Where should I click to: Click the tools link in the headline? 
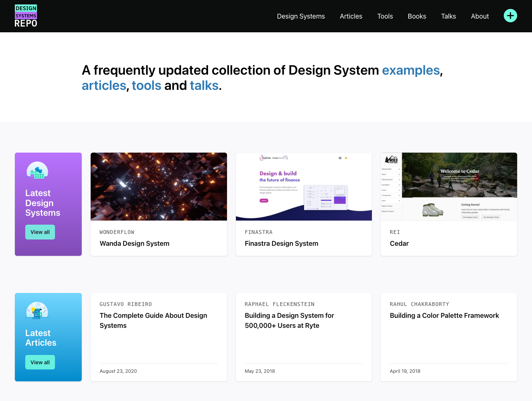pos(146,85)
